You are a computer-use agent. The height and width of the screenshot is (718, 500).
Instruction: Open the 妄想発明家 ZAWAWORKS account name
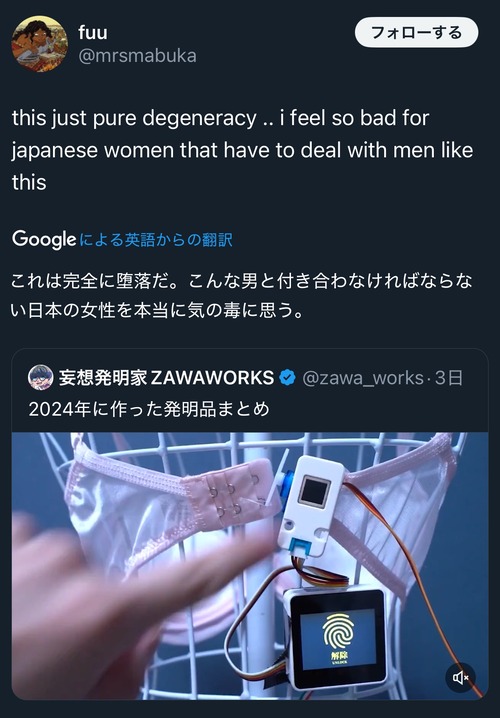[x=166, y=378]
